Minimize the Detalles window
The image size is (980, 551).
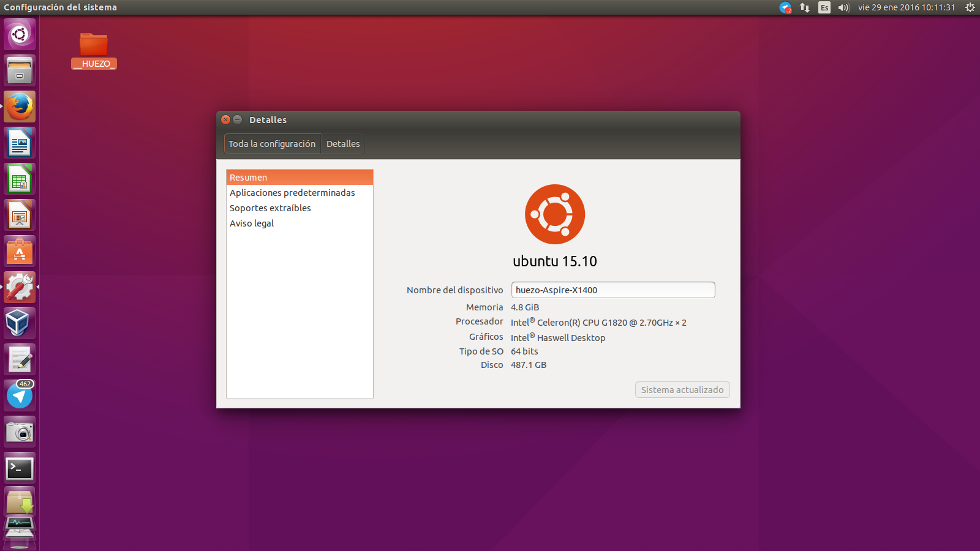pyautogui.click(x=237, y=120)
